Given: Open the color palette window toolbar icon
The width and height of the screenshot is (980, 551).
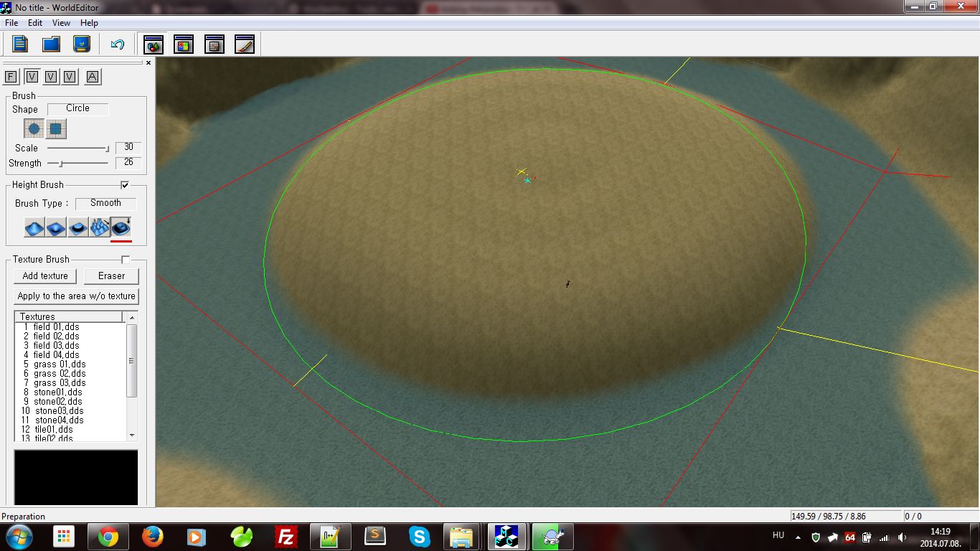Looking at the screenshot, I should click(184, 44).
